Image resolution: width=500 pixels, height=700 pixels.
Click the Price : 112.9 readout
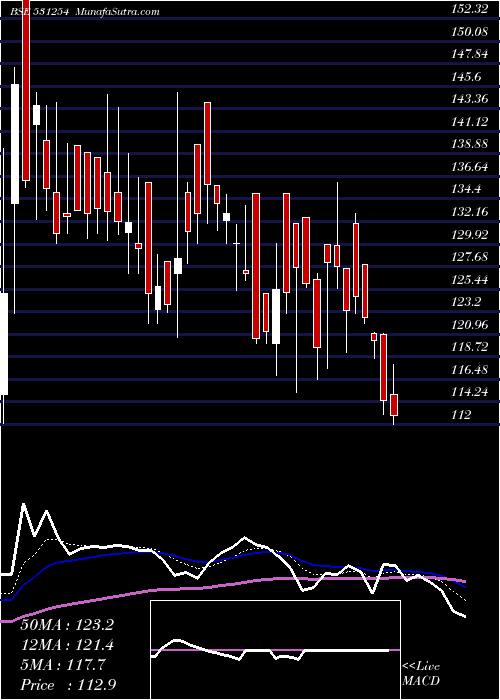click(68, 685)
